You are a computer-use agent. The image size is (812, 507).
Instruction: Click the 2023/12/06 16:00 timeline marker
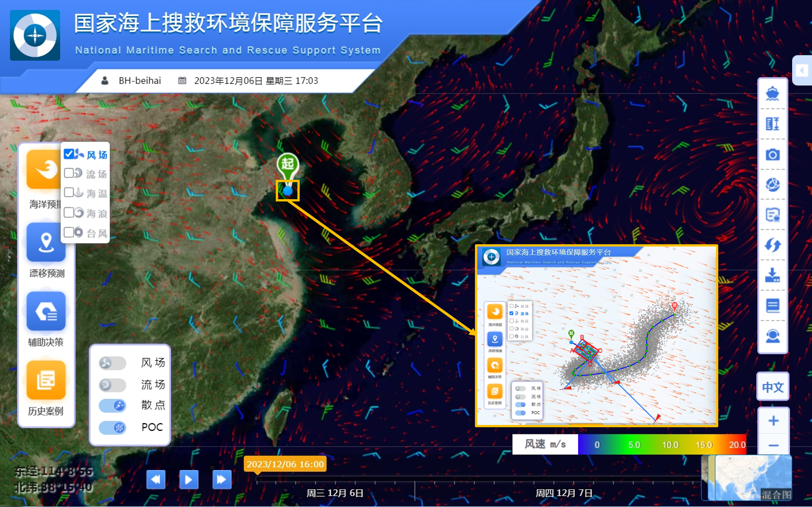(x=285, y=464)
